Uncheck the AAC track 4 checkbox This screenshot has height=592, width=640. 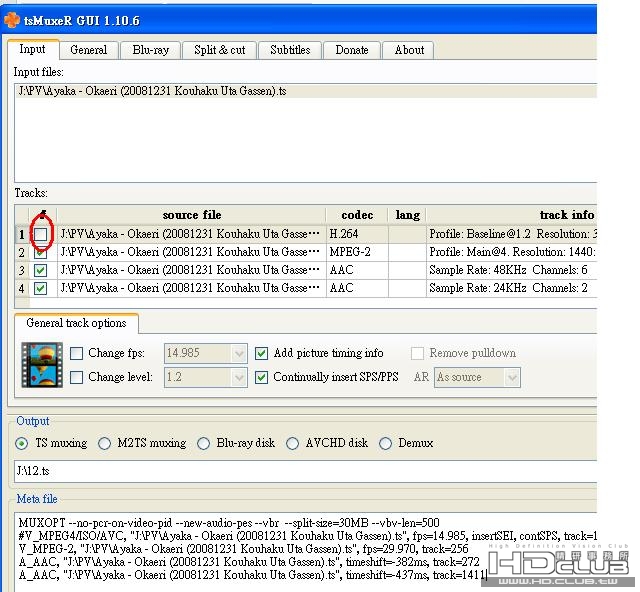coord(40,288)
